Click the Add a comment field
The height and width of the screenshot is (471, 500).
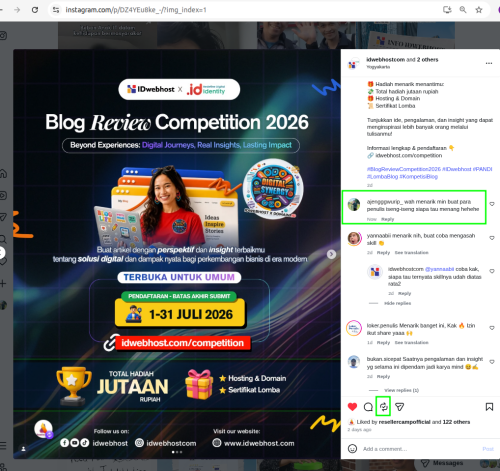(420, 449)
